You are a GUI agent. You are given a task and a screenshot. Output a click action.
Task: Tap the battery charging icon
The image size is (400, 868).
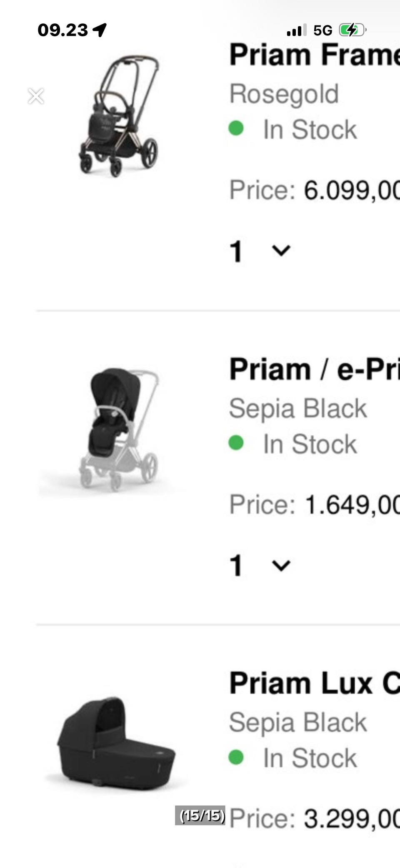pos(352,30)
